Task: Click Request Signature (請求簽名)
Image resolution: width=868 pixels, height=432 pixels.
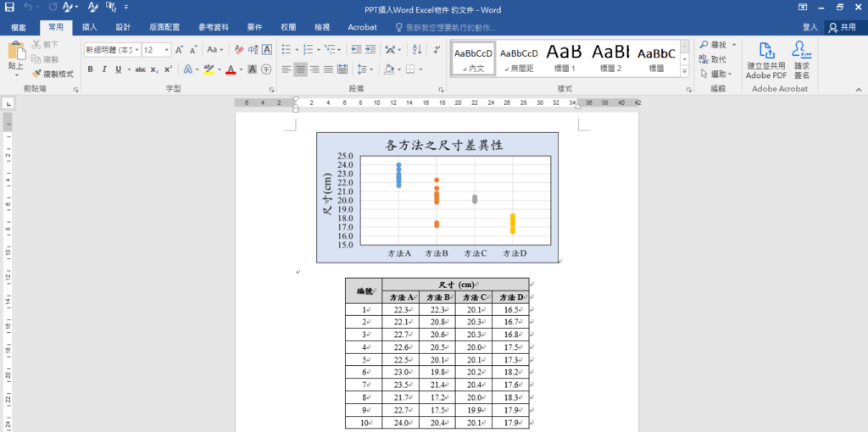Action: click(x=801, y=60)
